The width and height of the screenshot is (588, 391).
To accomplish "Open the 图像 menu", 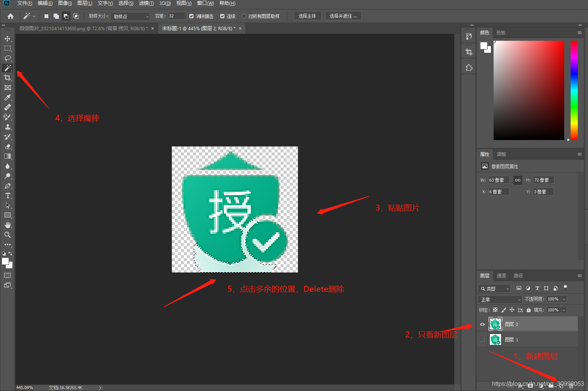I will [65, 3].
